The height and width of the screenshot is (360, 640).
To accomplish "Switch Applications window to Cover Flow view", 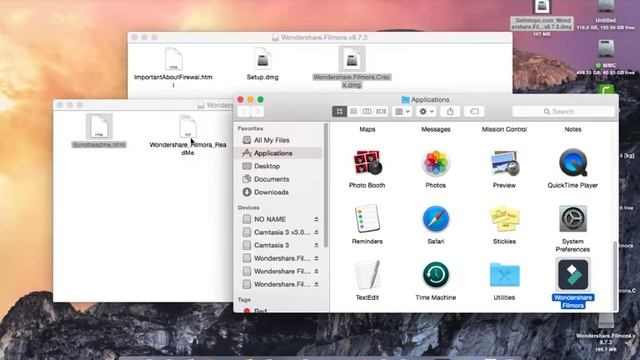I will pyautogui.click(x=381, y=111).
